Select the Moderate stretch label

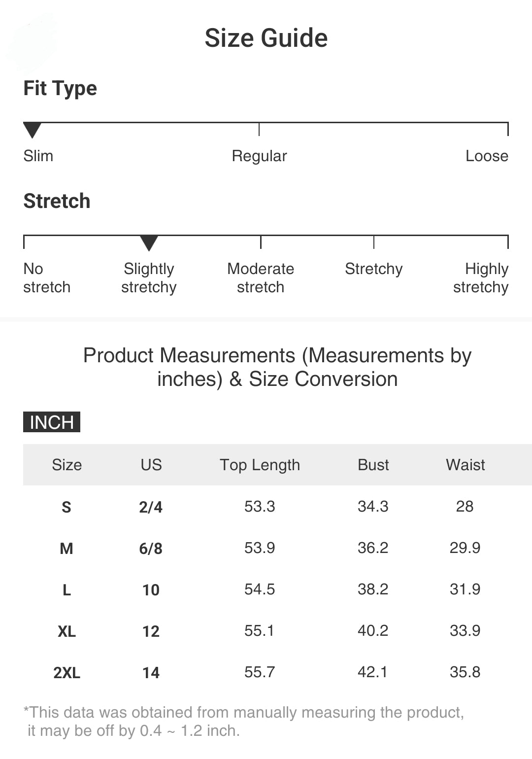[261, 278]
